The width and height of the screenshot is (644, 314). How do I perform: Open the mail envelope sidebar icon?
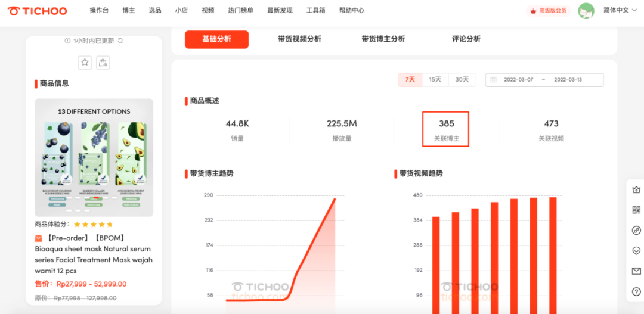(636, 271)
